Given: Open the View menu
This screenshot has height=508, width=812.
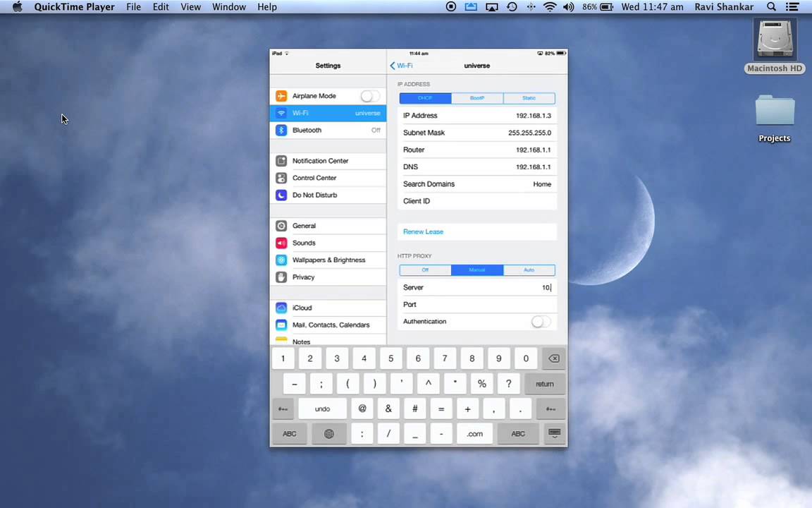Looking at the screenshot, I should pyautogui.click(x=190, y=7).
